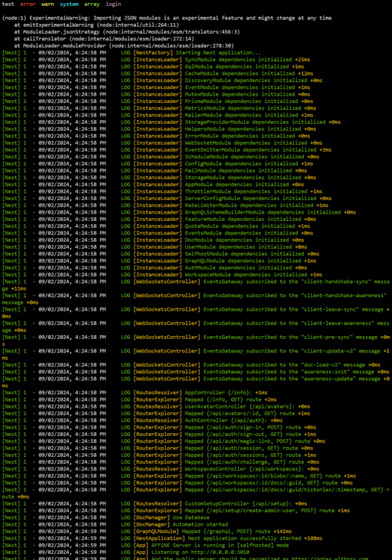Click "UserAvatarController {/api/avatars}" line
The image size is (392, 560).
click(247, 407)
